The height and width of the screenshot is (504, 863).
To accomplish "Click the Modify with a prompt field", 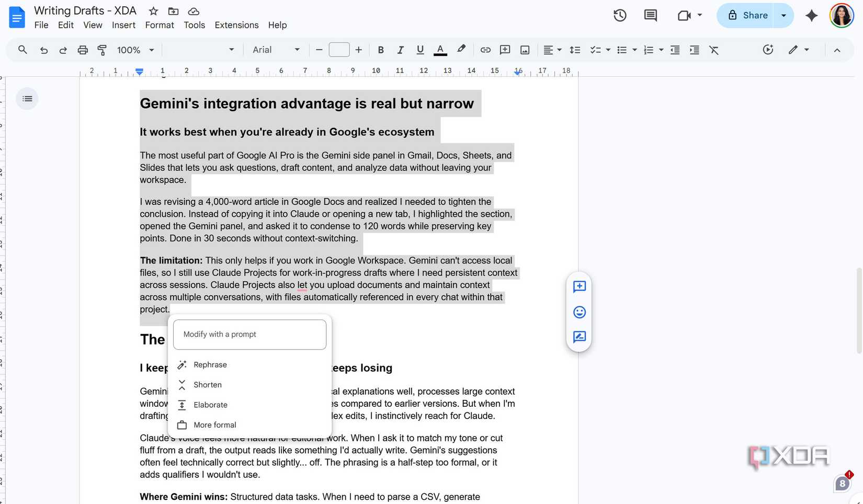I will pyautogui.click(x=249, y=334).
